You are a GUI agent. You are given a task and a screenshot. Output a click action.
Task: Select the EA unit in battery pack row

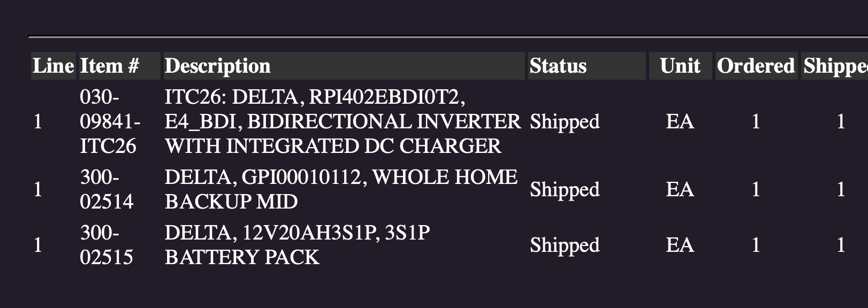(680, 245)
